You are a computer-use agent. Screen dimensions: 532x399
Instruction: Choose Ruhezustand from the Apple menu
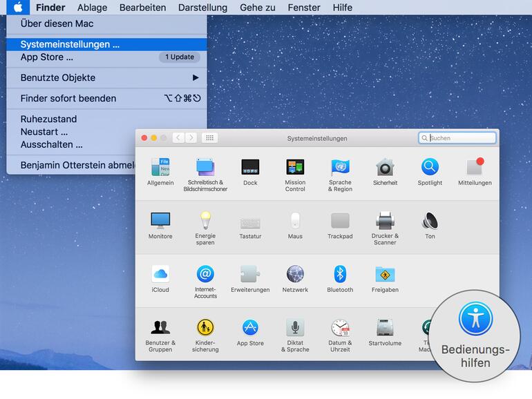48,119
